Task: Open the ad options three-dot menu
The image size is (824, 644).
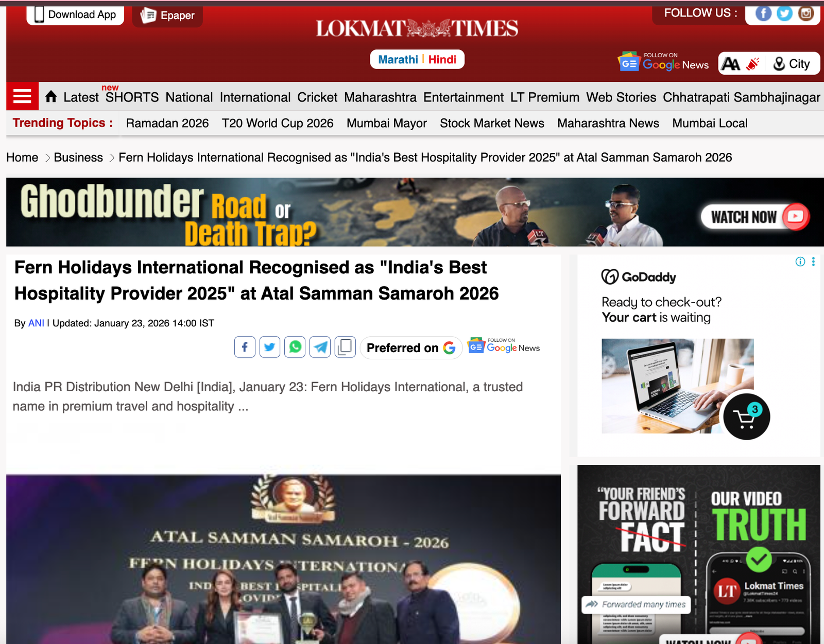Action: (x=813, y=262)
